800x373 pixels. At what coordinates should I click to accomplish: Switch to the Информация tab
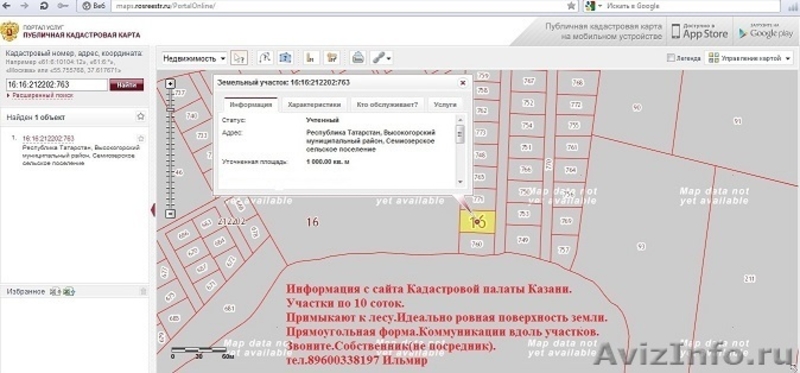(251, 105)
